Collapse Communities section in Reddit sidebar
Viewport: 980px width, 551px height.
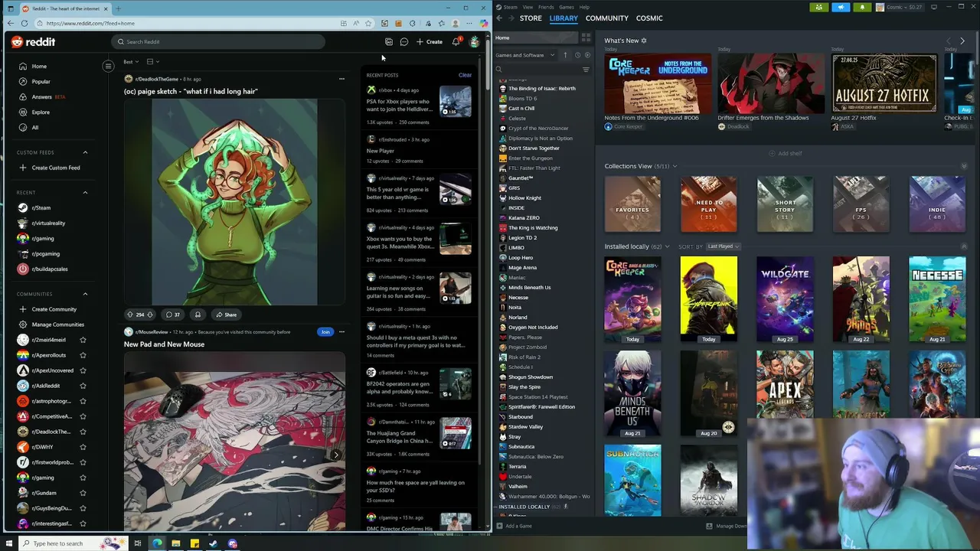pyautogui.click(x=85, y=294)
